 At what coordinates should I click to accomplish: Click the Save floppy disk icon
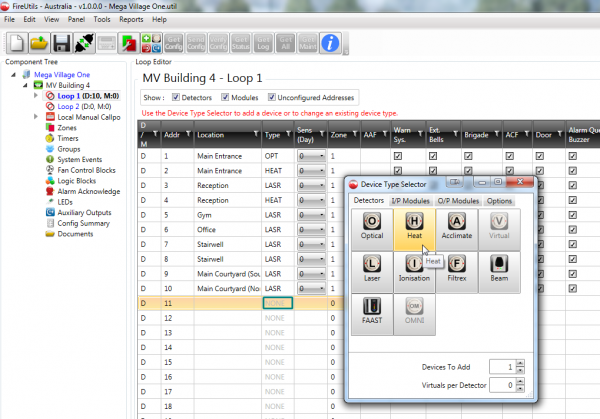(x=61, y=43)
